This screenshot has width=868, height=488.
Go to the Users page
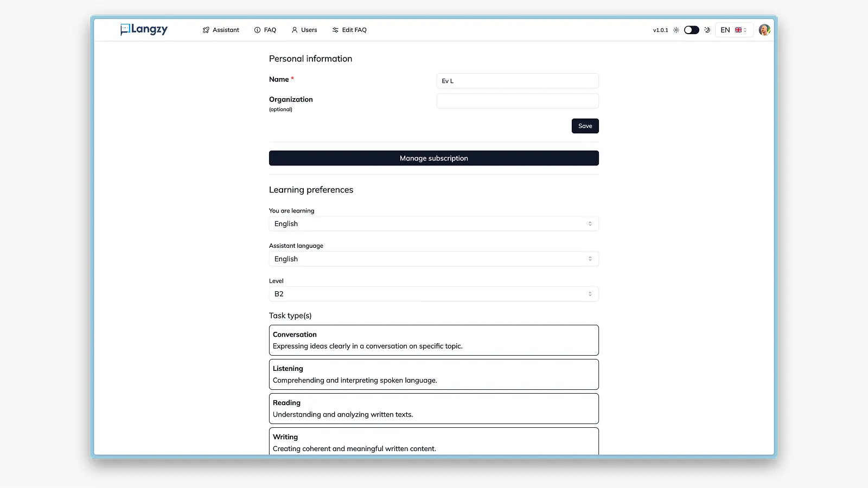[304, 30]
